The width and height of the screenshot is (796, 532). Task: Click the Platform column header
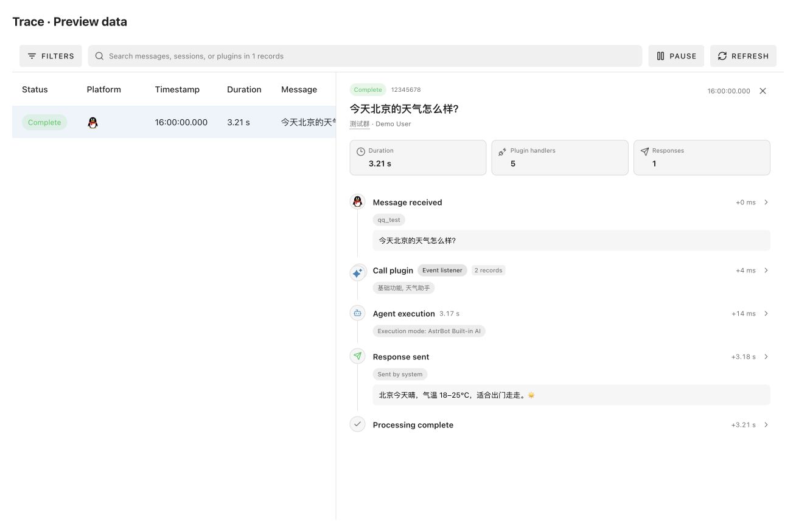(x=104, y=89)
